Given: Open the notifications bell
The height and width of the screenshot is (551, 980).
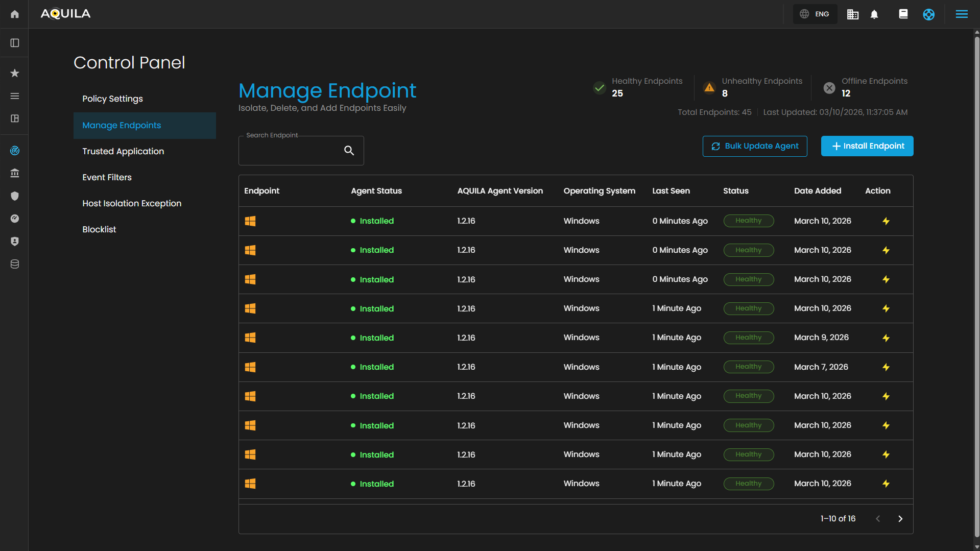Looking at the screenshot, I should [874, 14].
